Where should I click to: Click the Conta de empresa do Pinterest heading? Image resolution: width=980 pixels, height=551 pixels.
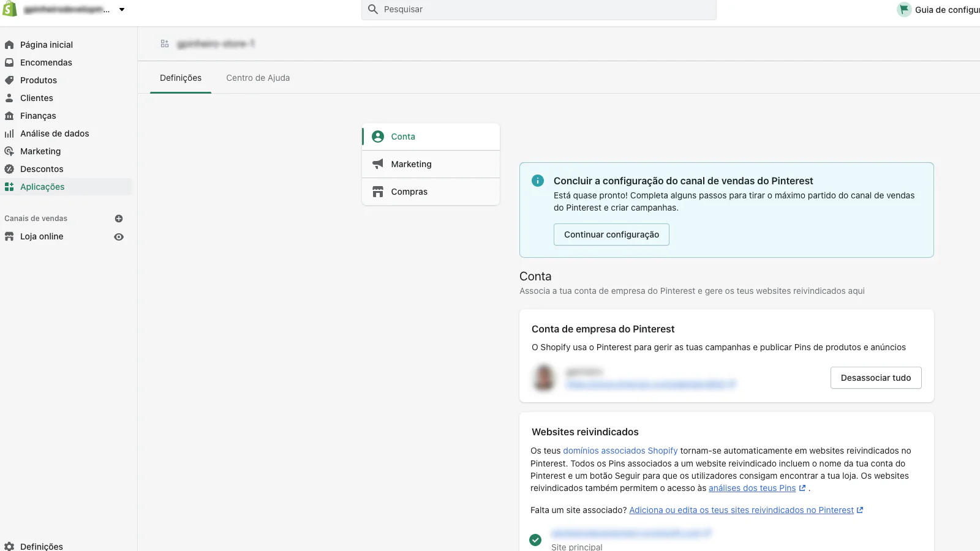click(x=603, y=329)
